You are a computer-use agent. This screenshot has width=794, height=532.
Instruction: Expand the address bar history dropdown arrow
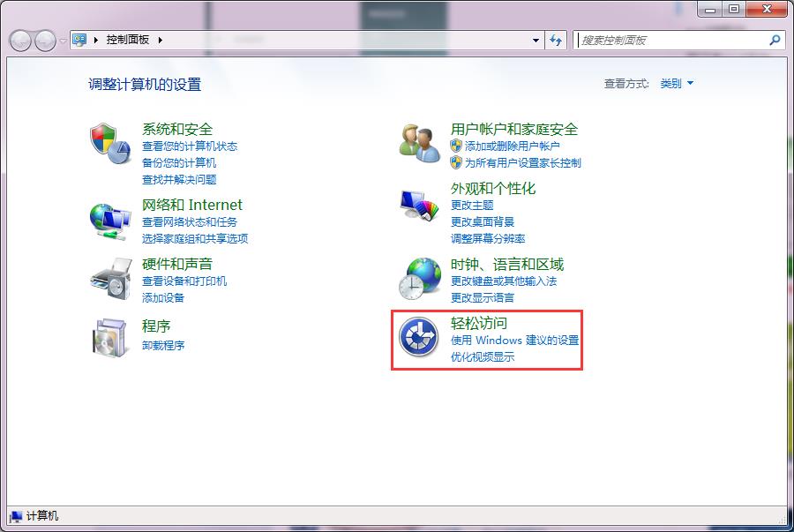pos(536,41)
